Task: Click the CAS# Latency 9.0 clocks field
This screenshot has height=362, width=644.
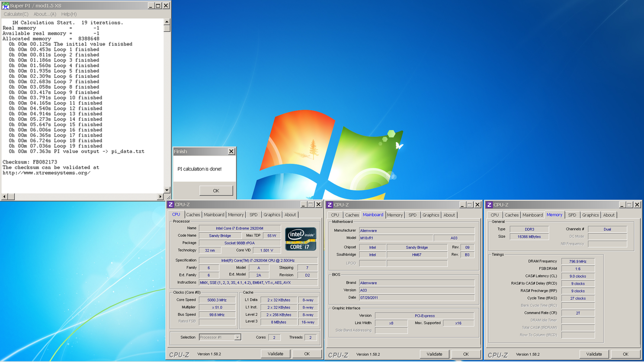Action: coord(578,276)
